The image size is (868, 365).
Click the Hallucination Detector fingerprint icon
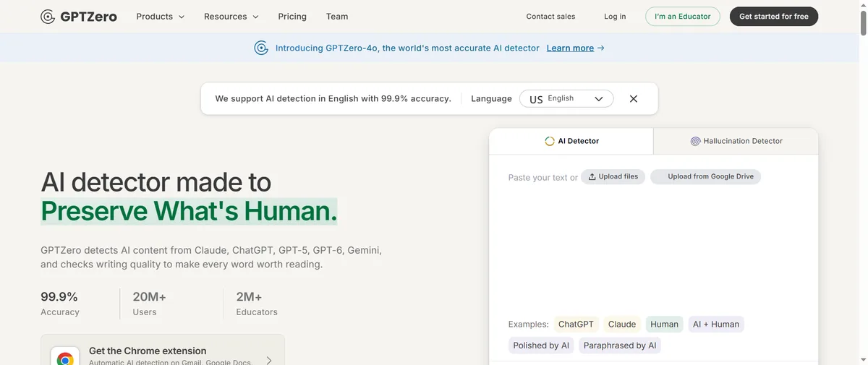(x=695, y=142)
